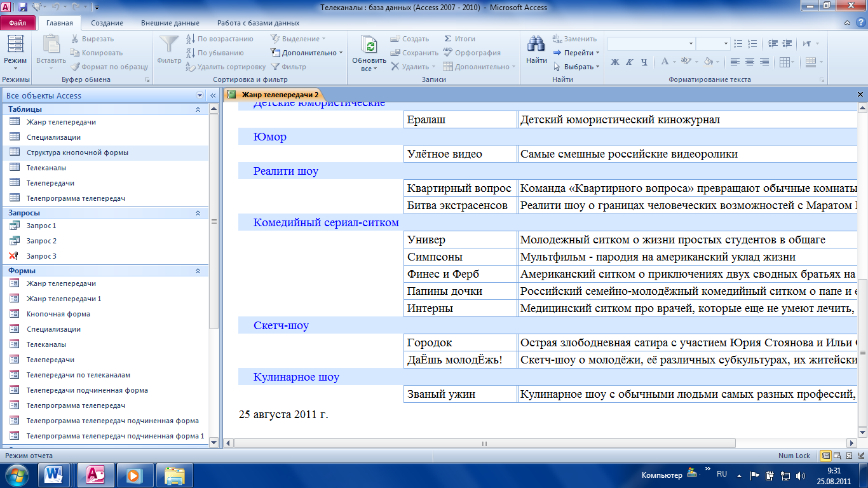Open Запрос 3 query
The height and width of the screenshot is (488, 868).
(x=41, y=256)
